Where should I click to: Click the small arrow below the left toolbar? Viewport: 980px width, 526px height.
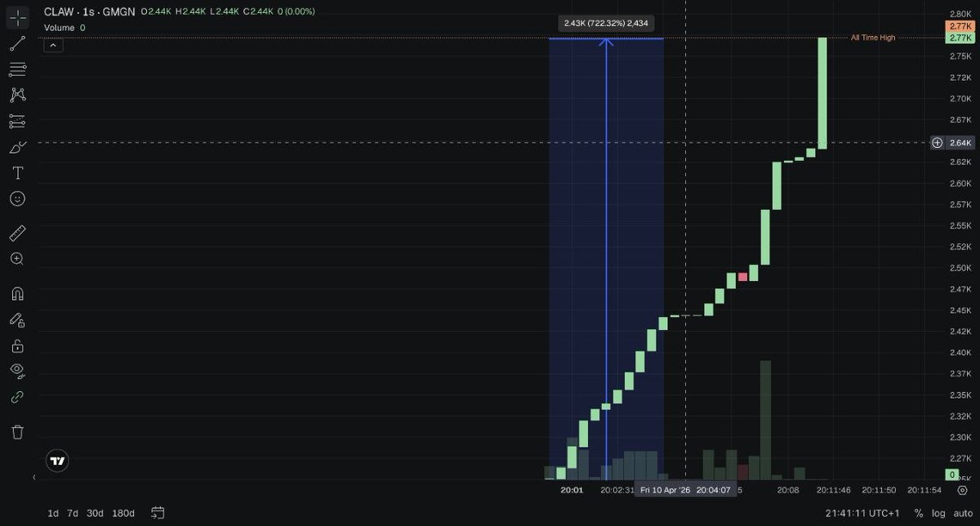(34, 477)
